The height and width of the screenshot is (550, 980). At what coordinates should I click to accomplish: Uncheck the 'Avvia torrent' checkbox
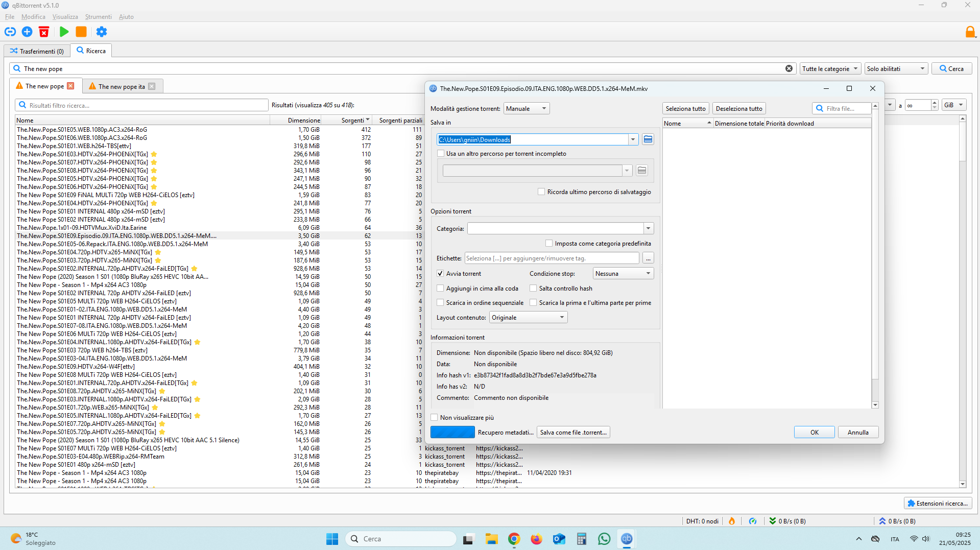(x=440, y=274)
